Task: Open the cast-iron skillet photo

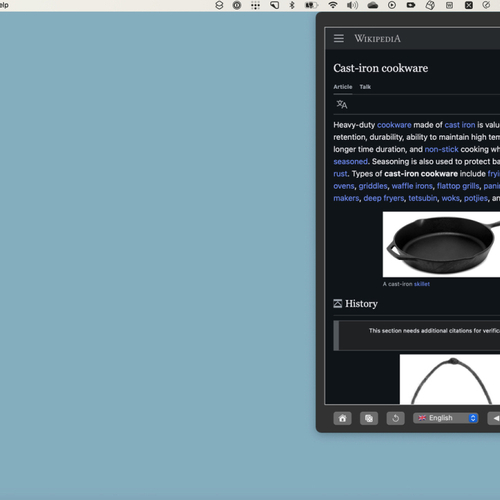Action: (x=441, y=244)
